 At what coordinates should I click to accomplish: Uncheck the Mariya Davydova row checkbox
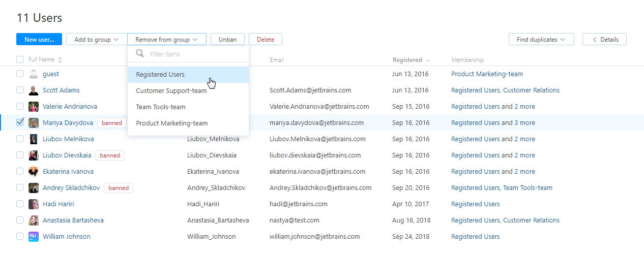20,122
